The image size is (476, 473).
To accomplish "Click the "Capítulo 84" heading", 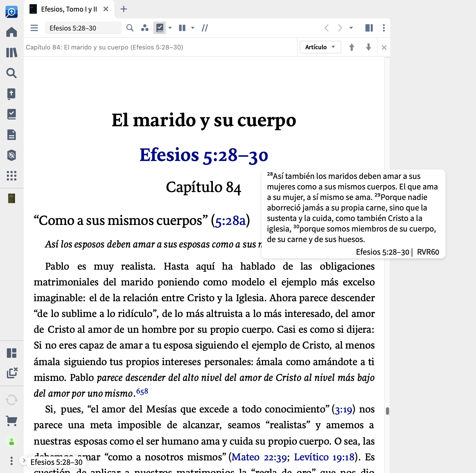I will coord(204,187).
